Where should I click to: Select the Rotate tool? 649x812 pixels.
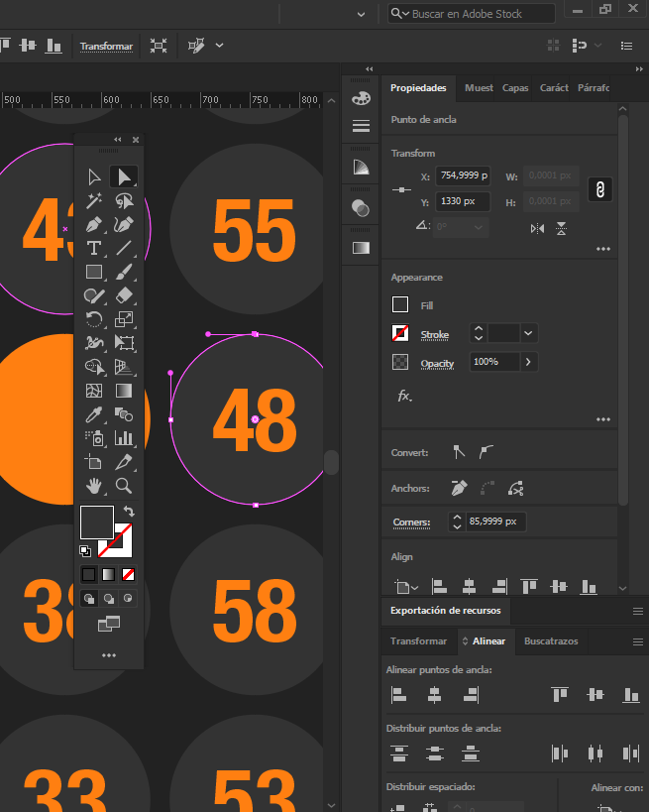[94, 319]
